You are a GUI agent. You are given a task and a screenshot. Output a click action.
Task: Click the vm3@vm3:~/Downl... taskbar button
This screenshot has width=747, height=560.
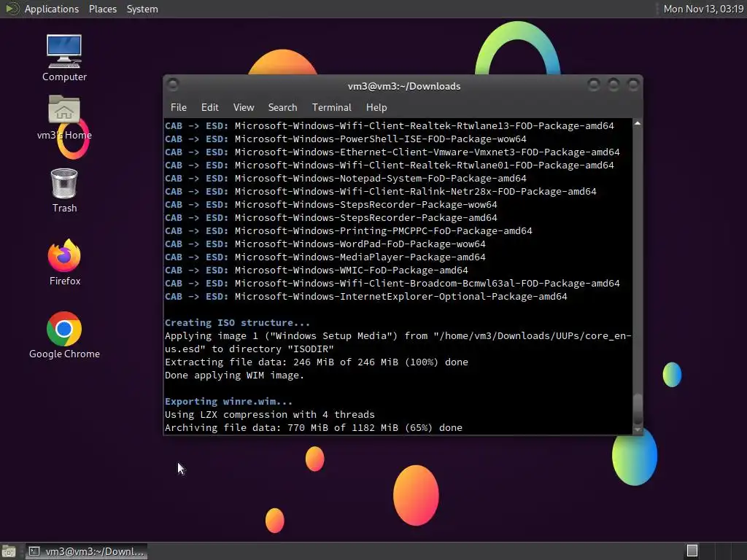point(87,551)
